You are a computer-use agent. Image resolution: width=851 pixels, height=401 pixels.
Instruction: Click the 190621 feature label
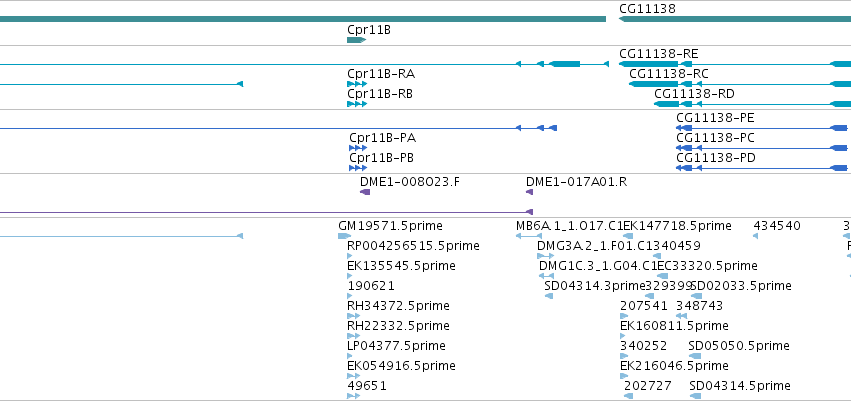[371, 286]
